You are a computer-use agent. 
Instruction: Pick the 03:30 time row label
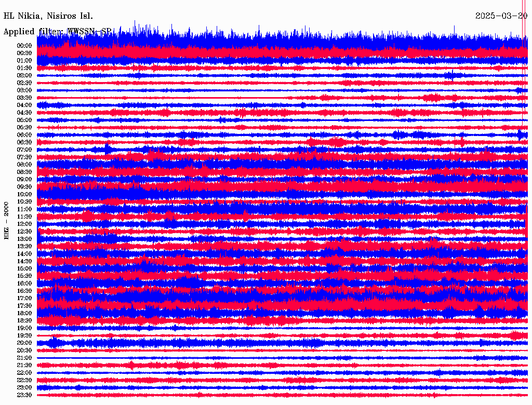(24, 98)
